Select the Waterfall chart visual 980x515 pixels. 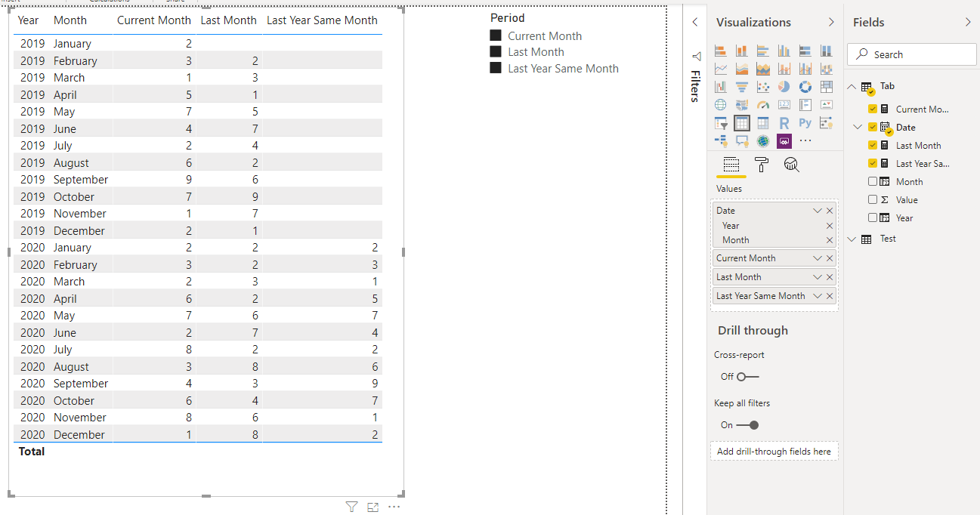click(721, 87)
